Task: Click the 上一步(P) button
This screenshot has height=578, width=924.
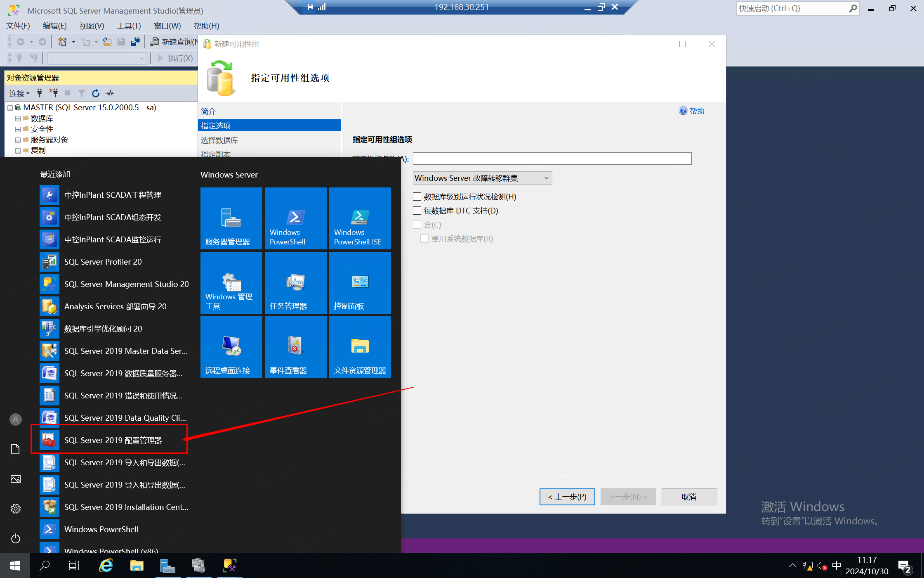Action: coord(567,497)
